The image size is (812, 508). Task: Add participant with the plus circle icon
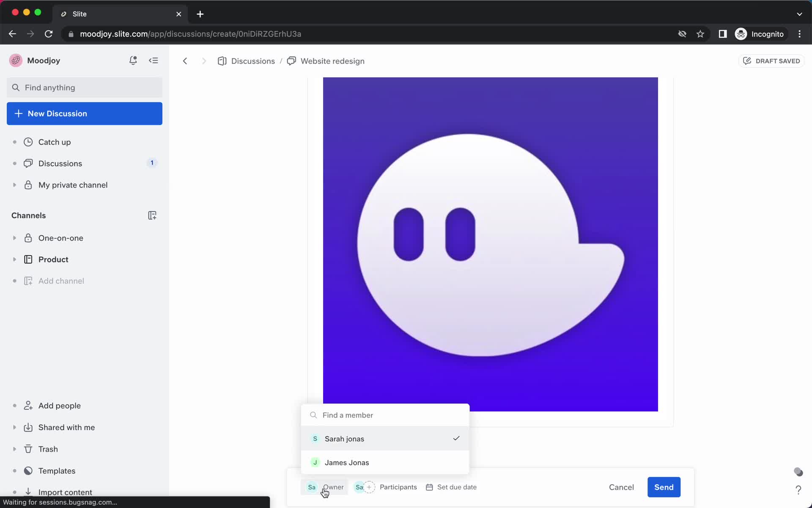(369, 487)
